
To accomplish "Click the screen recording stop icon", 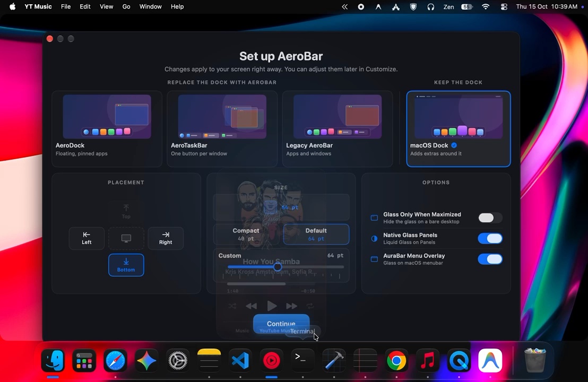I will click(x=361, y=6).
